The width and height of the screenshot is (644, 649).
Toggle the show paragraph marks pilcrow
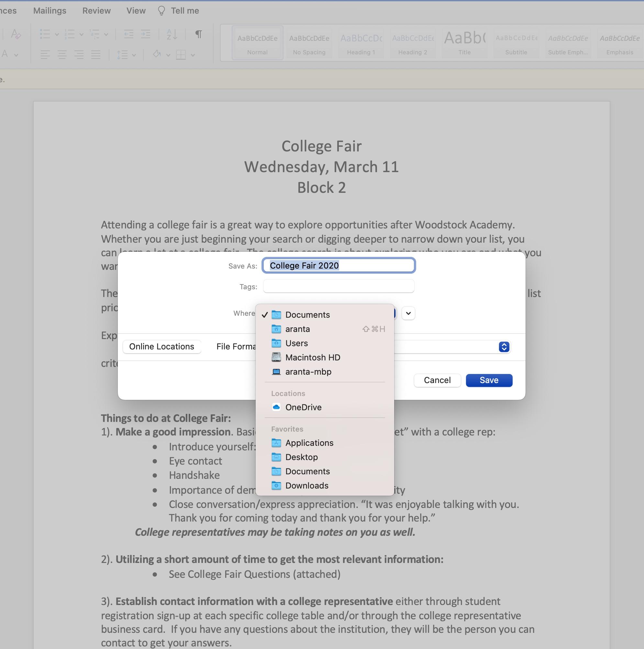[x=199, y=34]
